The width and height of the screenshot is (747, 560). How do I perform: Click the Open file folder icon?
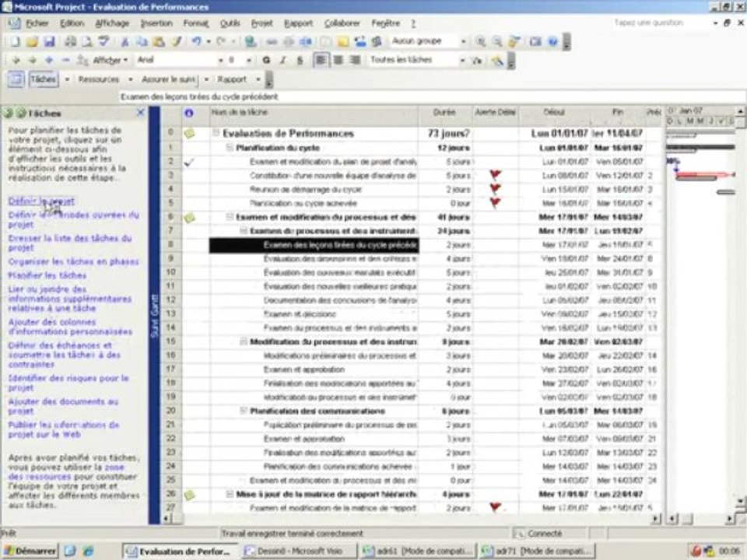pyautogui.click(x=32, y=41)
